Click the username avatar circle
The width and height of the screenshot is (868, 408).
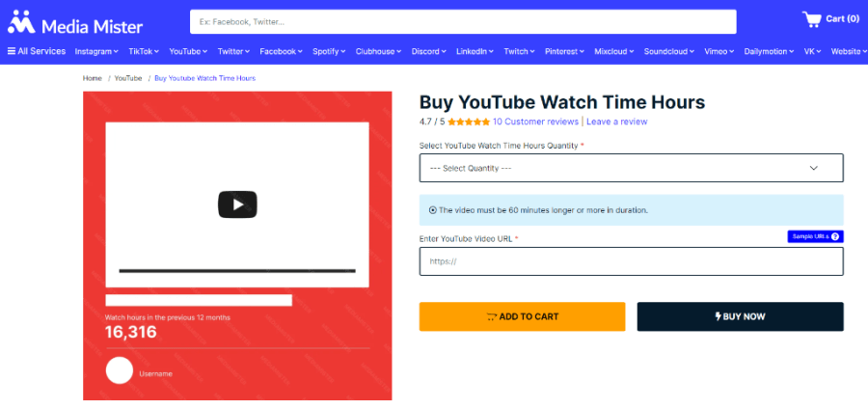[x=120, y=370]
